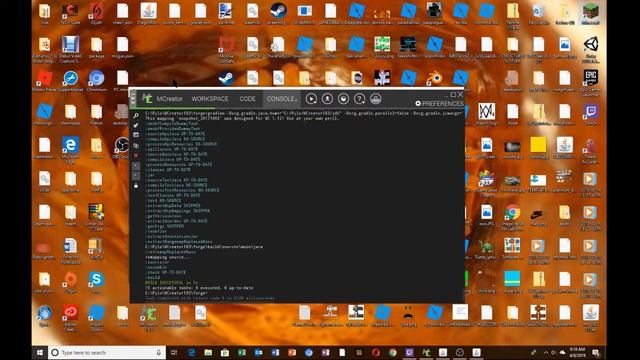Toggle the console scroll lock icon
This screenshot has height=360, width=640.
(136, 186)
